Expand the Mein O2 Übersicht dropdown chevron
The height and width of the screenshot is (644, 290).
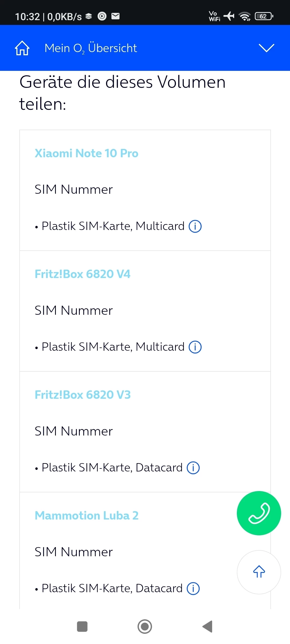(x=266, y=48)
